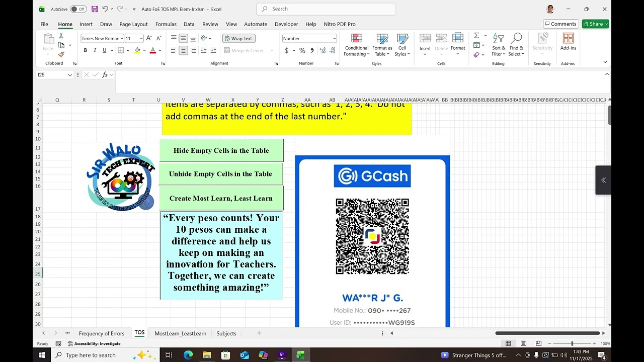Open Microsoft Edge from taskbar
This screenshot has width=644, height=362.
[188, 355]
